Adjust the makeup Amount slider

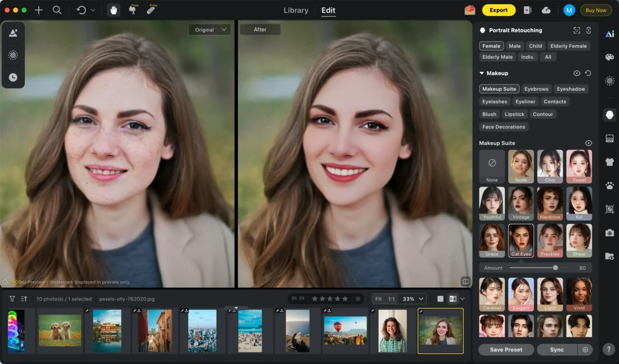click(x=555, y=268)
